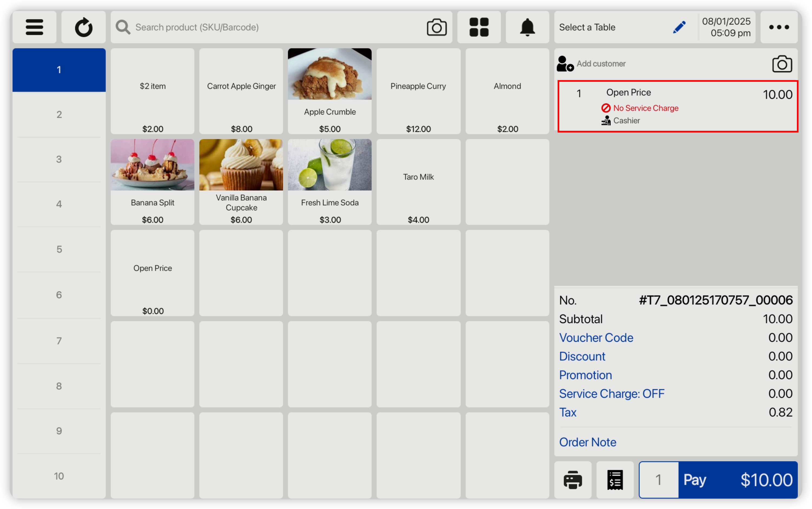Open the four-square grid view
The image size is (812, 509).
479,27
